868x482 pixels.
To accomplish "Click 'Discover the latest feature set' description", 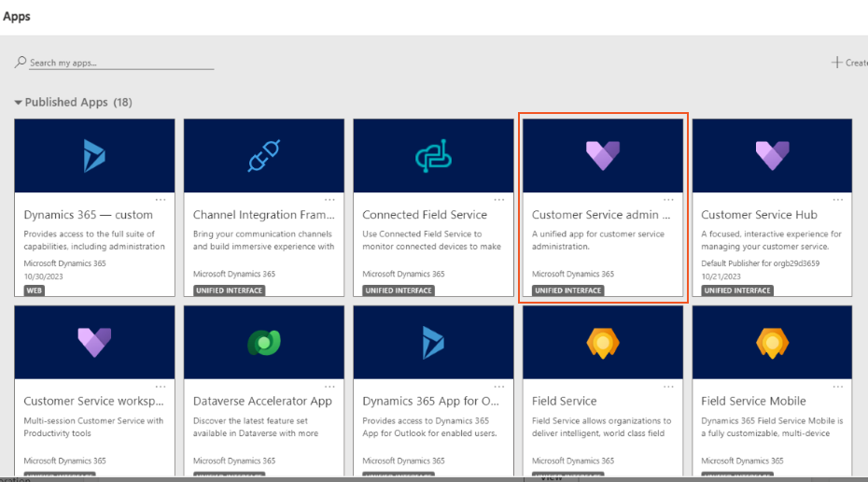I will coord(256,427).
